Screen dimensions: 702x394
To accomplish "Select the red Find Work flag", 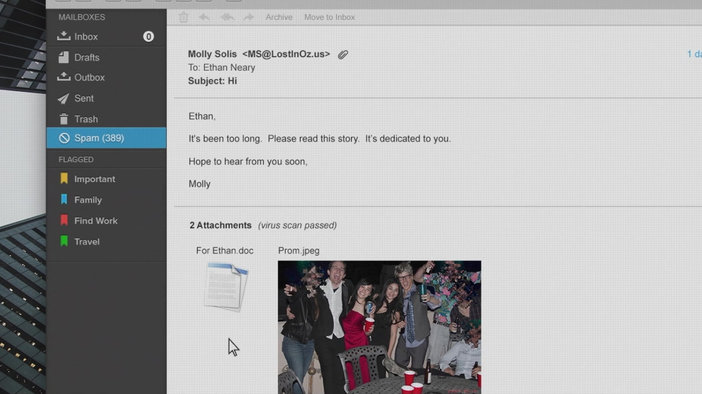I will tap(106, 221).
